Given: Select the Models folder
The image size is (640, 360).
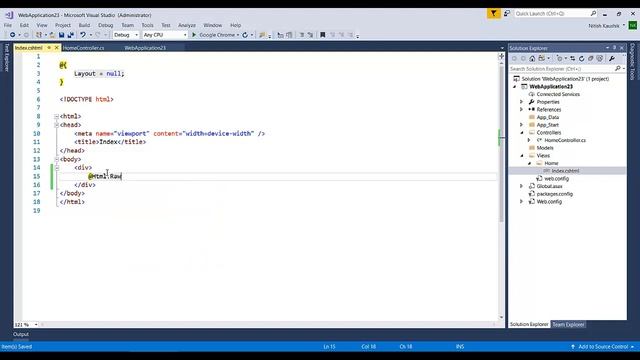Looking at the screenshot, I should 545,148.
